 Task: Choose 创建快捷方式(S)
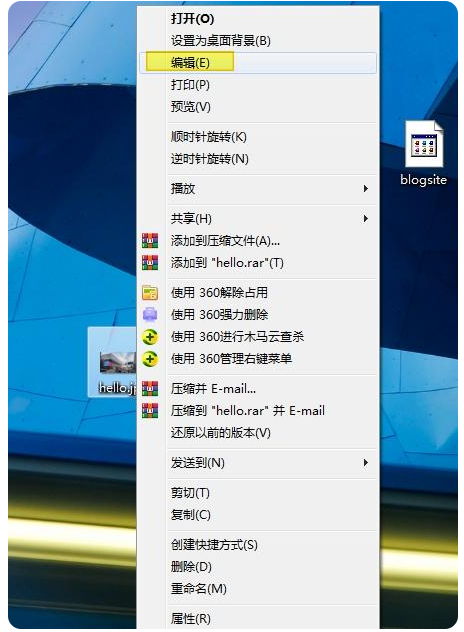(258, 545)
